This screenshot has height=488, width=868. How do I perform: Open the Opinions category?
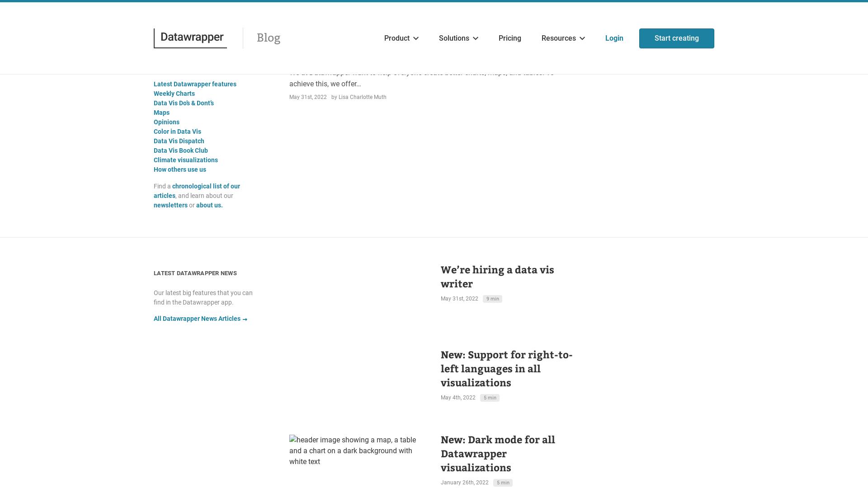tap(166, 122)
